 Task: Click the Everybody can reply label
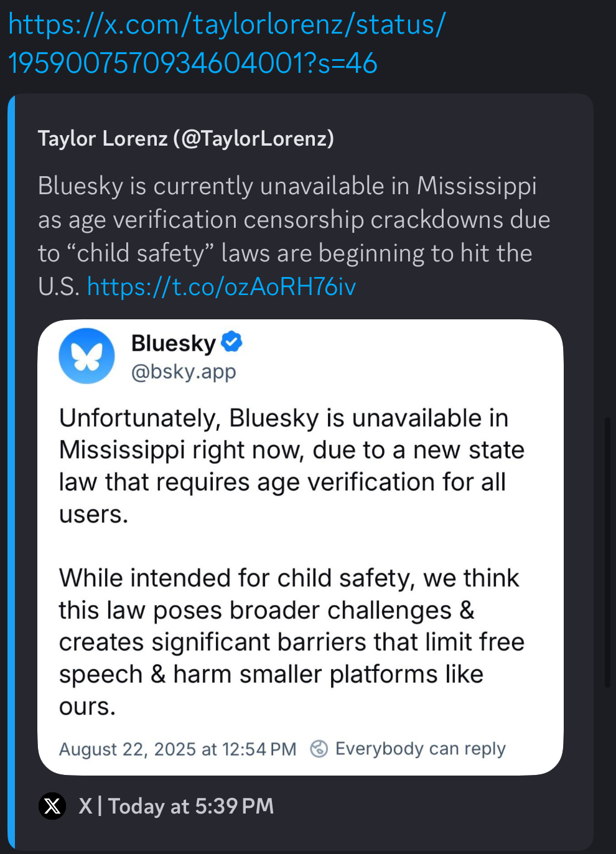tap(420, 748)
